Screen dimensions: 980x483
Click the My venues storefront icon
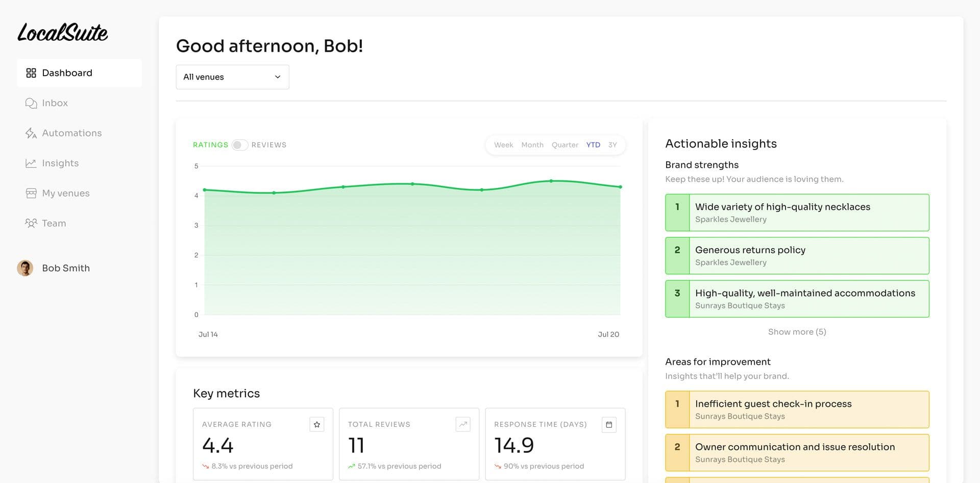coord(31,194)
